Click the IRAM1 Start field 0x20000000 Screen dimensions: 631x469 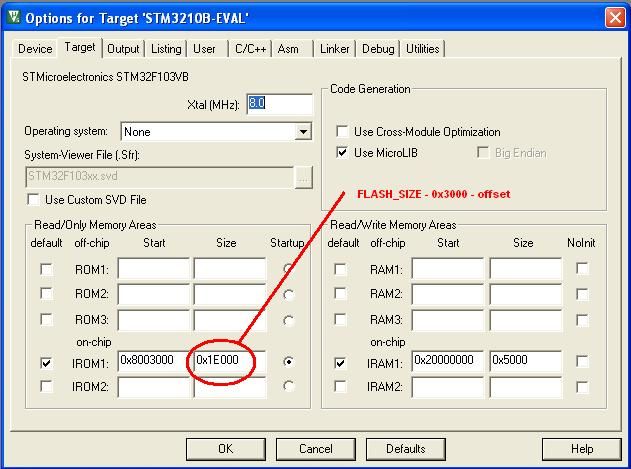point(447,361)
